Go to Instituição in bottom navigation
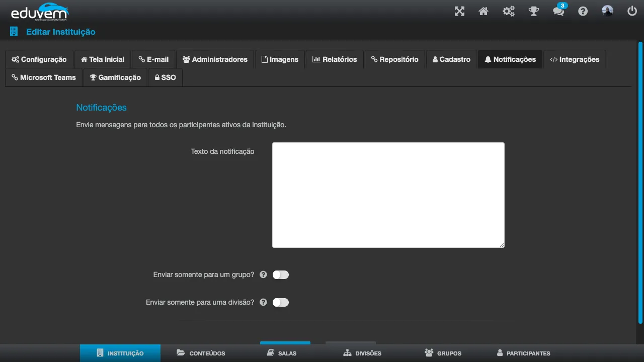This screenshot has height=362, width=644. (120, 353)
